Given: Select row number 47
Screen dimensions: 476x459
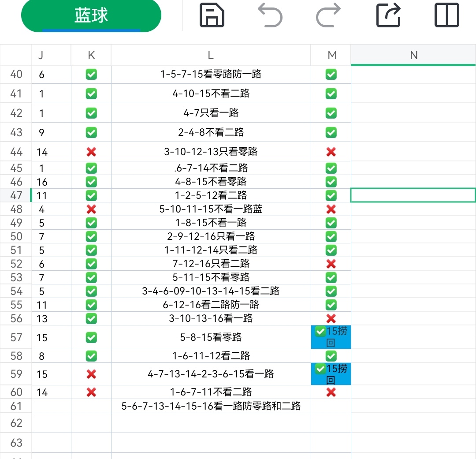Looking at the screenshot, I should 16,195.
